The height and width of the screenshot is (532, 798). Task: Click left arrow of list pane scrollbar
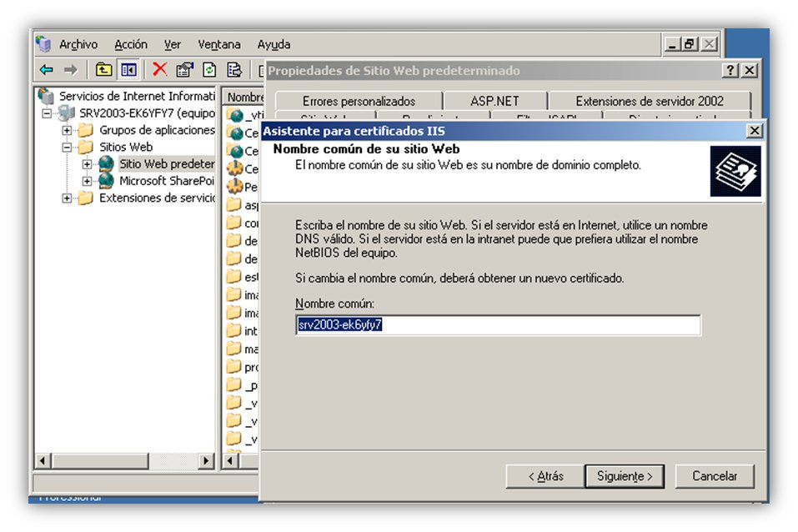pos(230,461)
